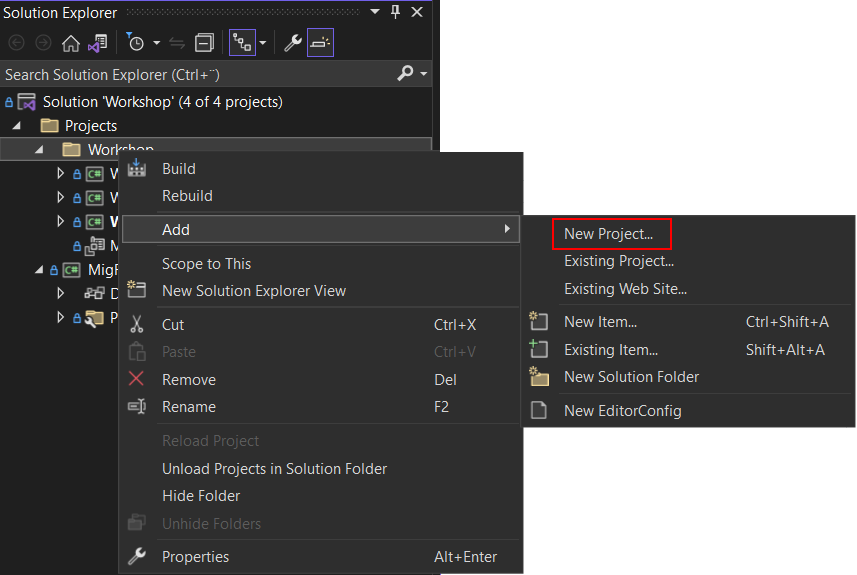Select Existing Item... in the submenu
The width and height of the screenshot is (857, 575).
pyautogui.click(x=689, y=350)
